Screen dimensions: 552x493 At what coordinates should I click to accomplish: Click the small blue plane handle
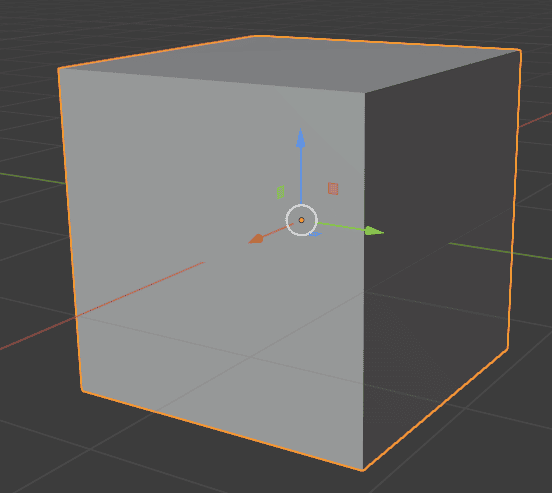pos(315,234)
